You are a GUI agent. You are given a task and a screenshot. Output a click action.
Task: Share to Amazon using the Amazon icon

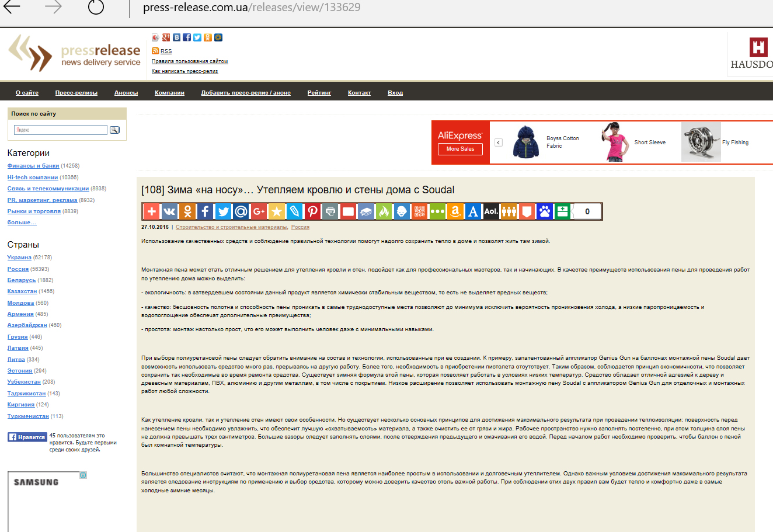pyautogui.click(x=455, y=211)
